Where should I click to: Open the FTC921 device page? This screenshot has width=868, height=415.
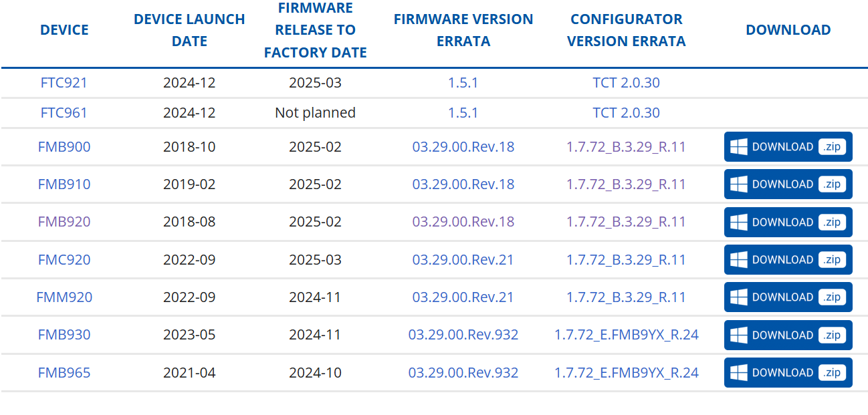(64, 83)
